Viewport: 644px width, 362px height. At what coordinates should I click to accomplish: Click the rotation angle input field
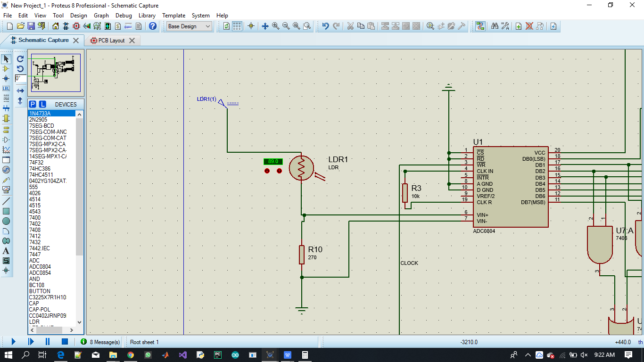click(20, 78)
